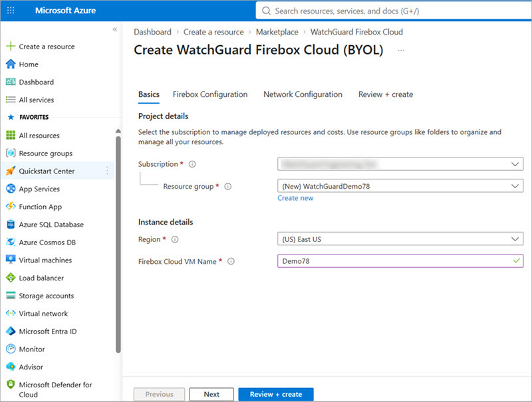Click the search magnifier icon

(267, 11)
